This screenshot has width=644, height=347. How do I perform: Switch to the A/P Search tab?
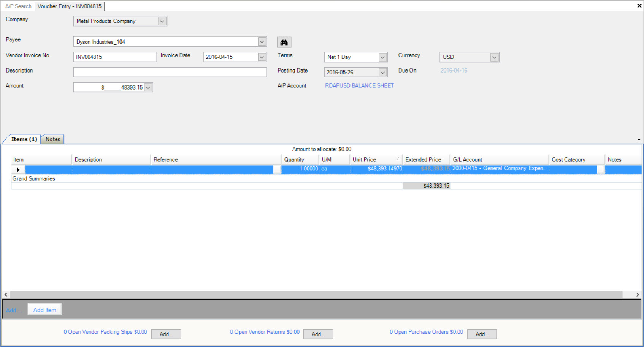(x=18, y=6)
